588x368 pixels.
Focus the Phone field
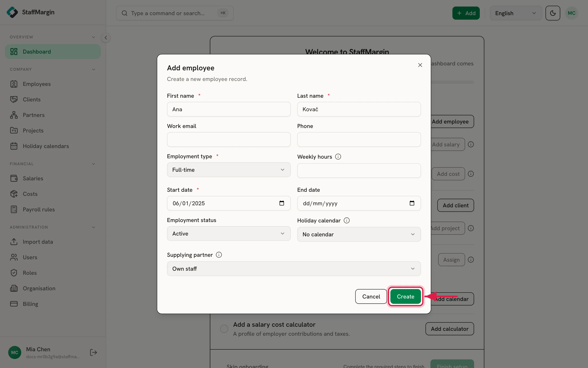point(359,139)
